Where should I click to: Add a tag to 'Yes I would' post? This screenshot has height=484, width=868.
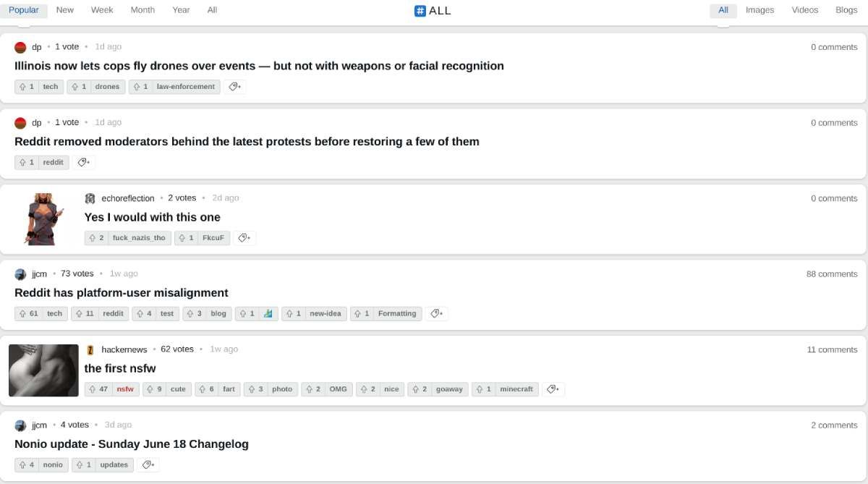click(x=244, y=238)
